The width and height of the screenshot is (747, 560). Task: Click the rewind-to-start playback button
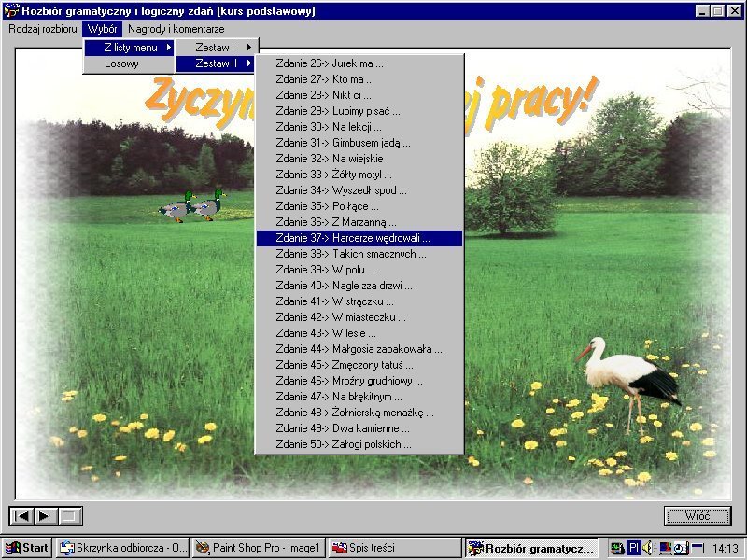(21, 515)
